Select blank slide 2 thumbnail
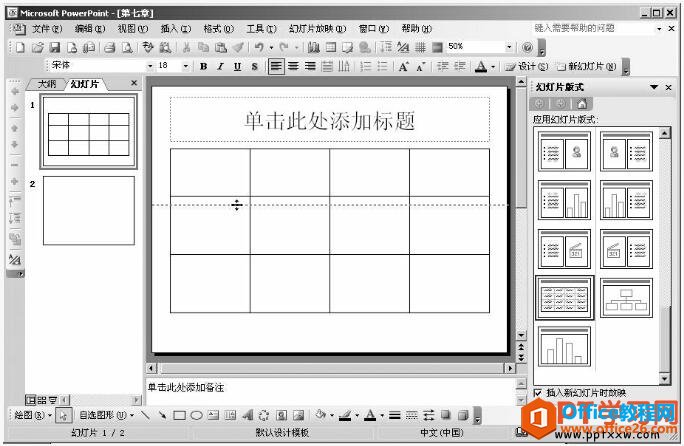The image size is (684, 446). pyautogui.click(x=89, y=210)
